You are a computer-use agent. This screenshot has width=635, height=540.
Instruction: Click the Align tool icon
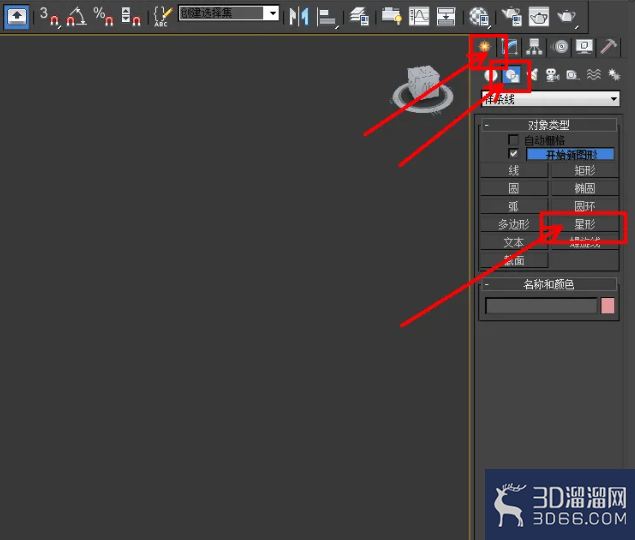pyautogui.click(x=327, y=17)
